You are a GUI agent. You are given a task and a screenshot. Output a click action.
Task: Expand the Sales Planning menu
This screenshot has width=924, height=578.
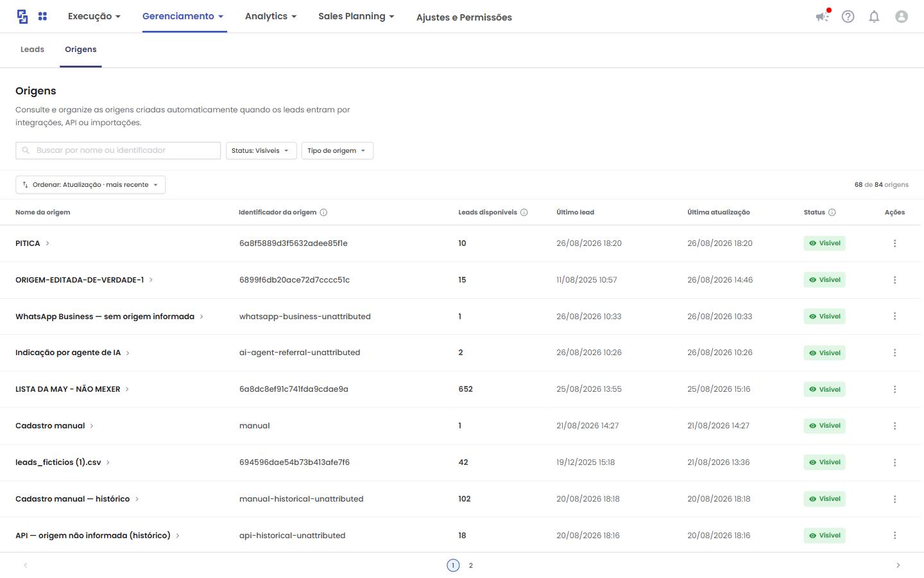click(x=356, y=17)
